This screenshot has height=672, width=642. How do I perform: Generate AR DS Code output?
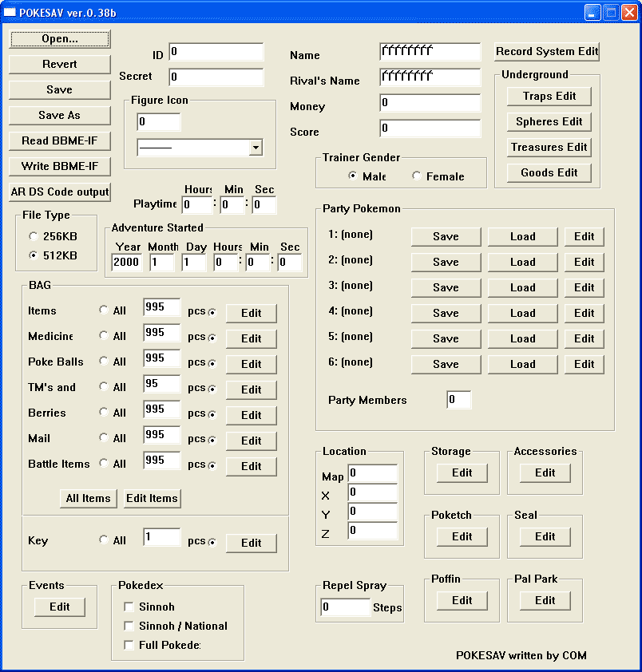(x=60, y=192)
